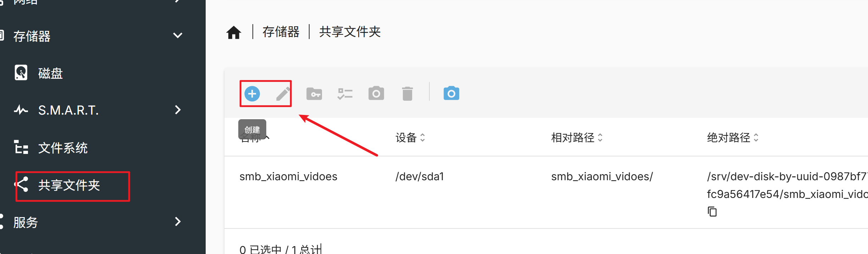Image resolution: width=868 pixels, height=254 pixels.
Task: Select the smb_xiaomi_vidoes table row
Action: tap(546, 192)
